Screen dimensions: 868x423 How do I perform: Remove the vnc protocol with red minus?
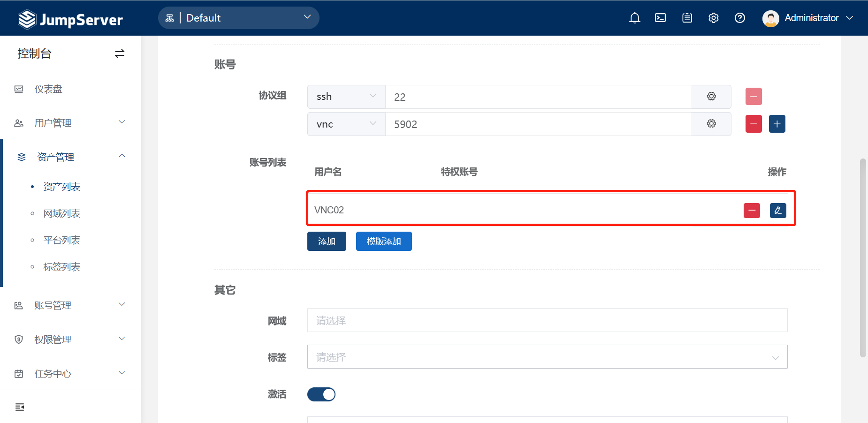click(754, 123)
